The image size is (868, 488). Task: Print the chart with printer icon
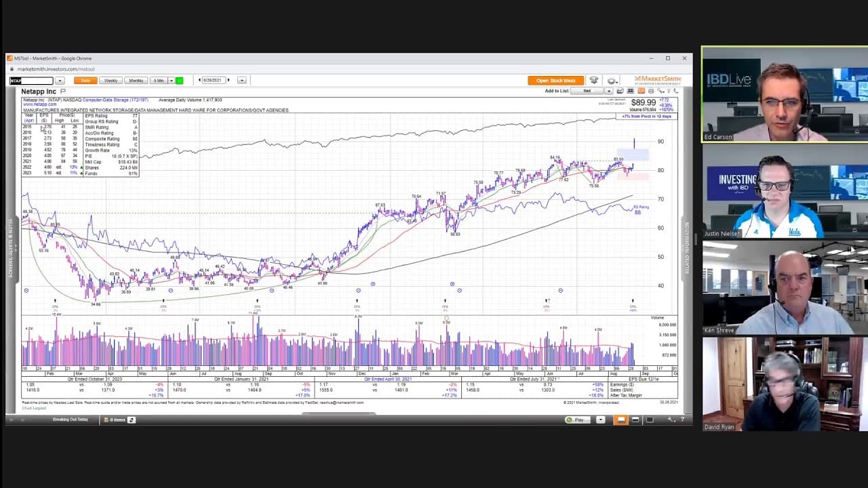(651, 91)
